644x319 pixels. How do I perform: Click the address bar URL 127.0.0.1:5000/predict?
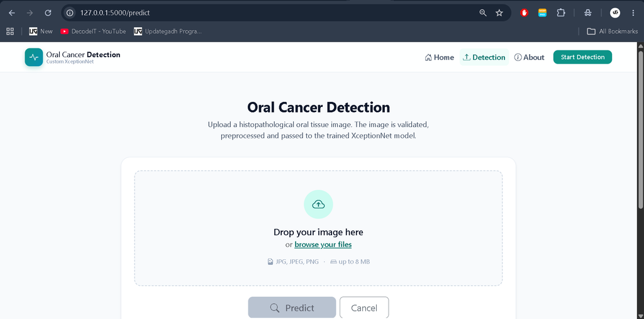(x=115, y=13)
